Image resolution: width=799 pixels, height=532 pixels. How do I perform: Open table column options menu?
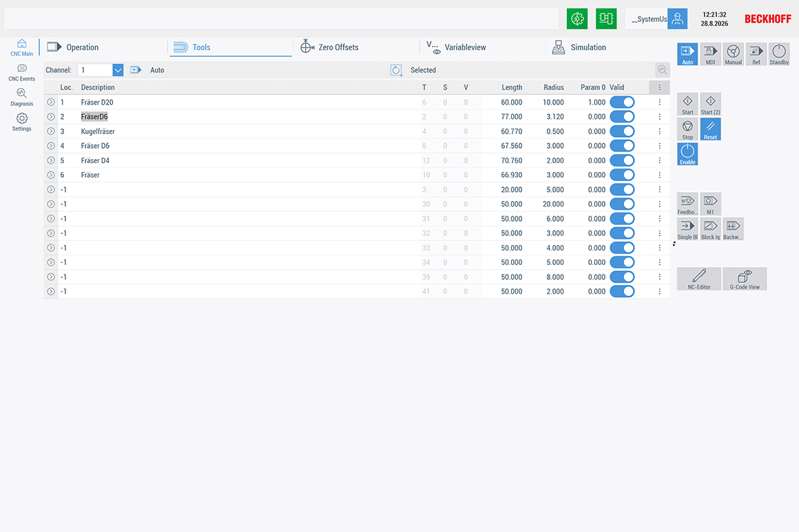(x=659, y=87)
